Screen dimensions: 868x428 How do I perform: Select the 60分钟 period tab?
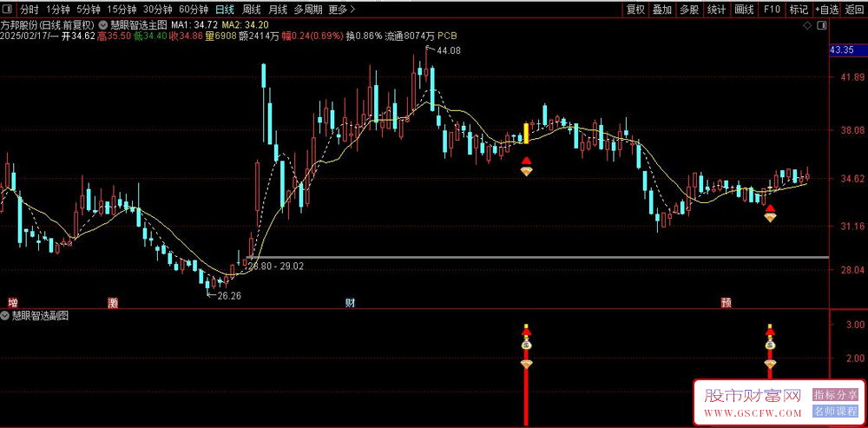point(194,9)
